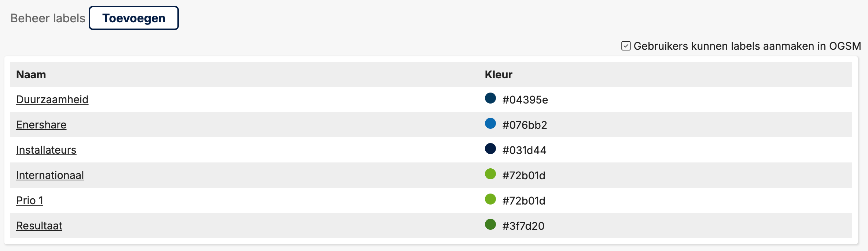Click the Enershare blue color dot
Screen dimensions: 868x251
coord(490,123)
